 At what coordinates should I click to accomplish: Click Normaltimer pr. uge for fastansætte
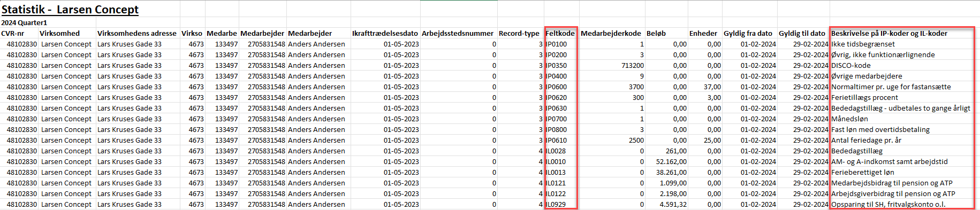[x=891, y=87]
